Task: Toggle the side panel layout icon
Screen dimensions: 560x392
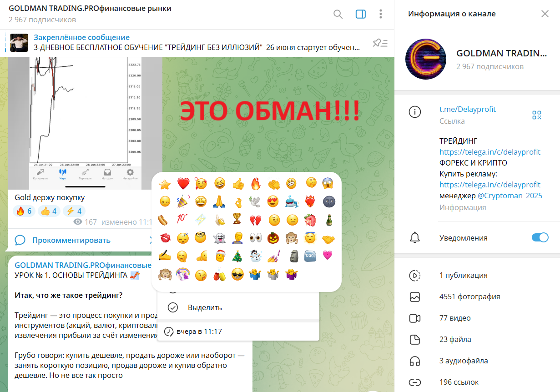Action: point(360,14)
